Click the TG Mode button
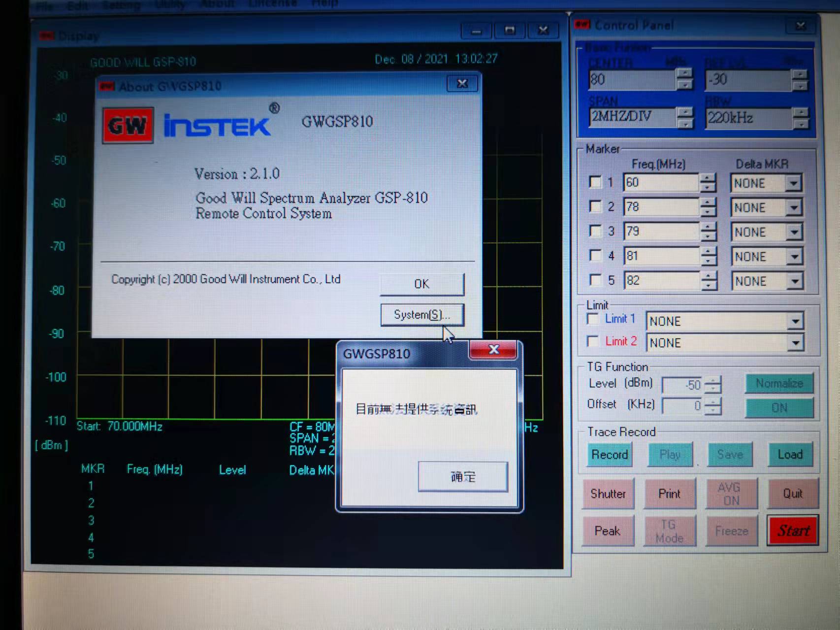The image size is (840, 630). [x=669, y=531]
